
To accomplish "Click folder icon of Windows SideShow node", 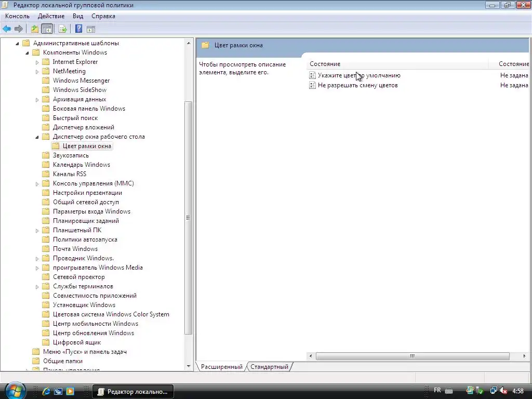I will [x=46, y=90].
